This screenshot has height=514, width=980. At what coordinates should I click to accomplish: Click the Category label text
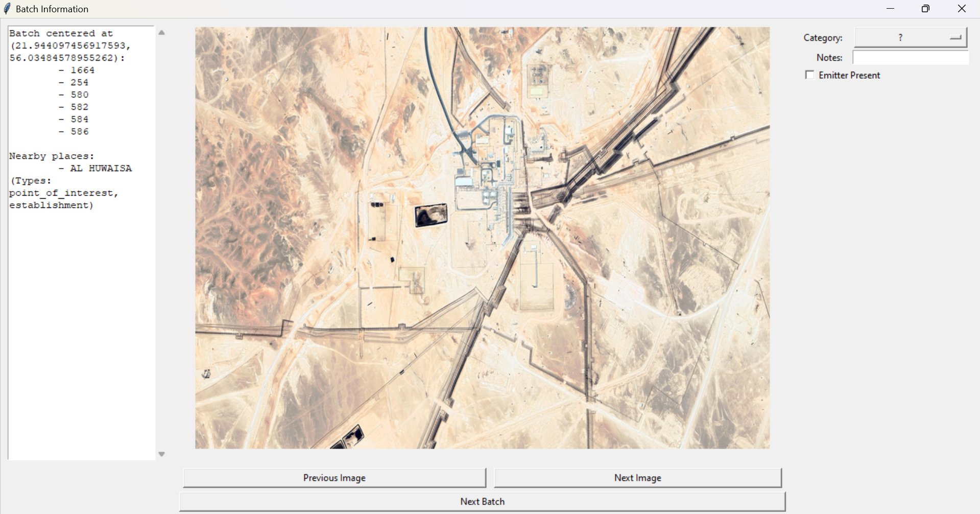[822, 38]
